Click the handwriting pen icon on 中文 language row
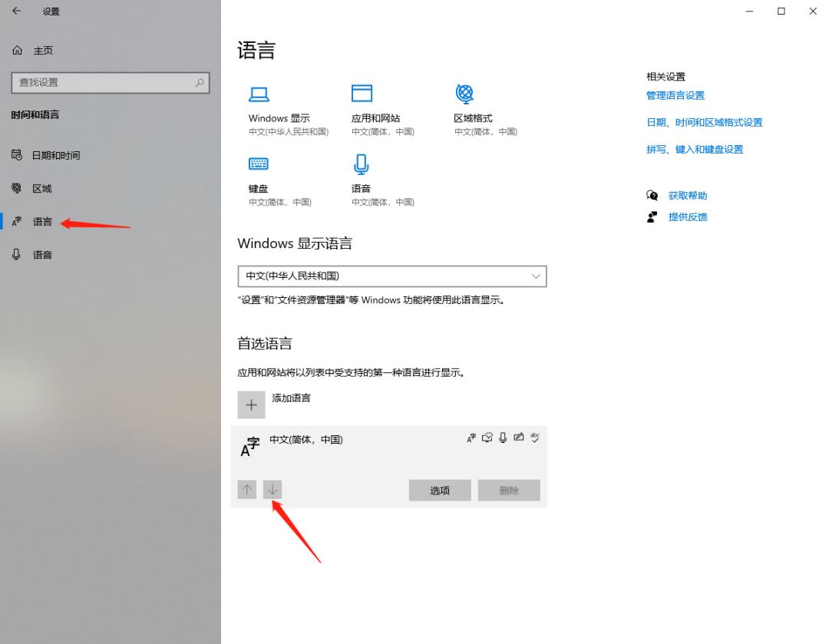The image size is (829, 644). [519, 438]
